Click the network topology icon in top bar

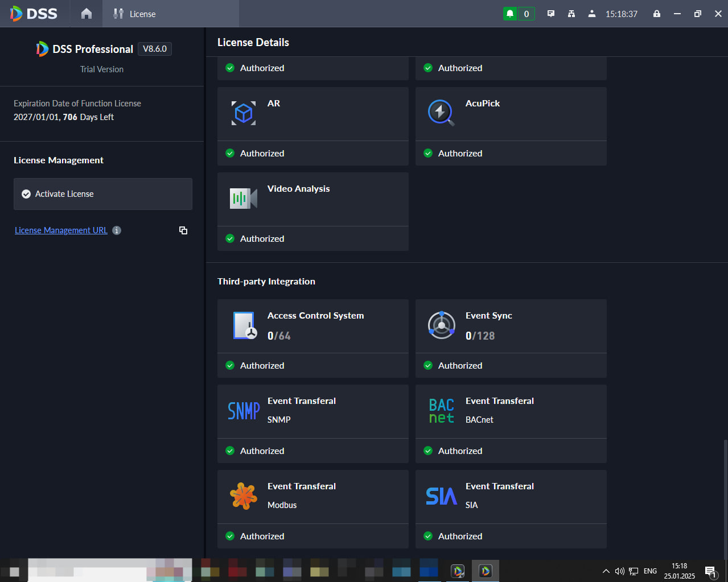pyautogui.click(x=571, y=14)
